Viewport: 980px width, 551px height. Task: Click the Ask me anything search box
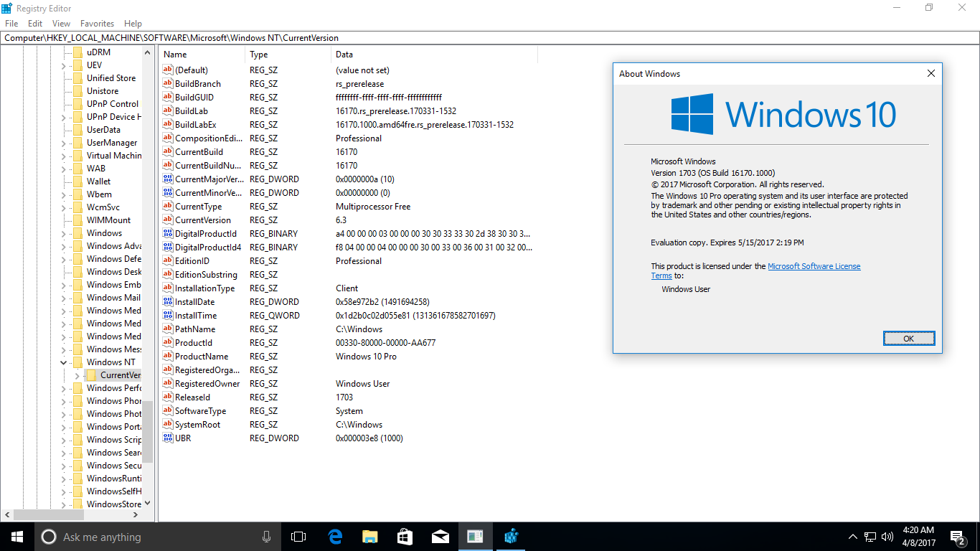(x=158, y=537)
